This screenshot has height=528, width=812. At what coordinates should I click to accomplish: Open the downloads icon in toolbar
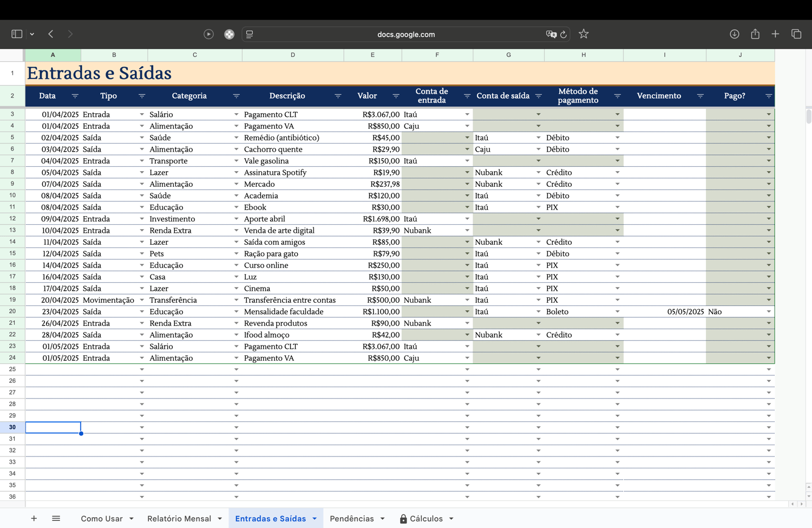[x=735, y=34]
